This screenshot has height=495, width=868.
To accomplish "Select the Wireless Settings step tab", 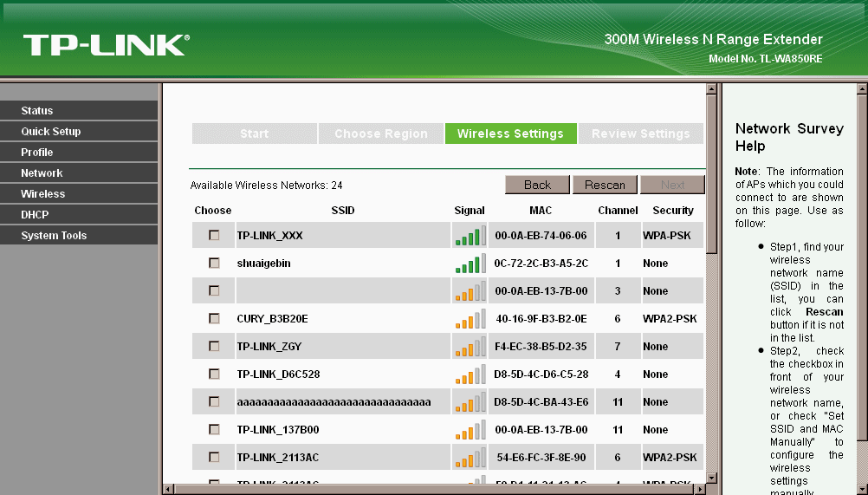I will (x=510, y=134).
